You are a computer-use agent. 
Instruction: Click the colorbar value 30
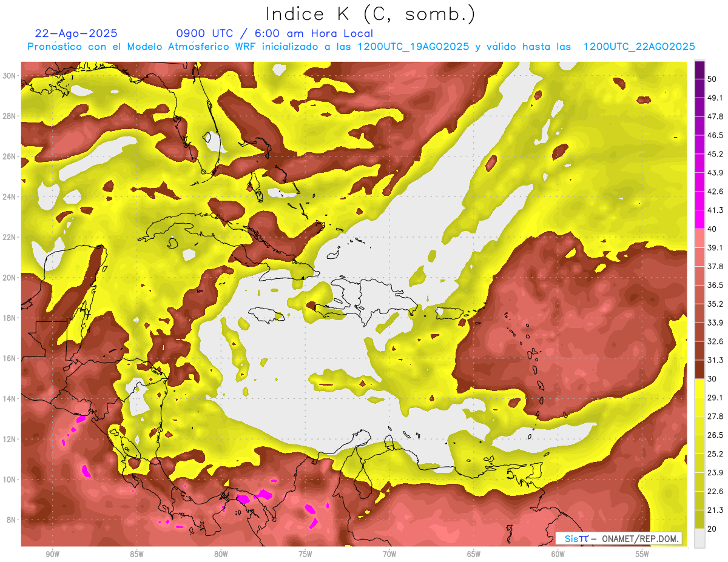[x=712, y=379]
